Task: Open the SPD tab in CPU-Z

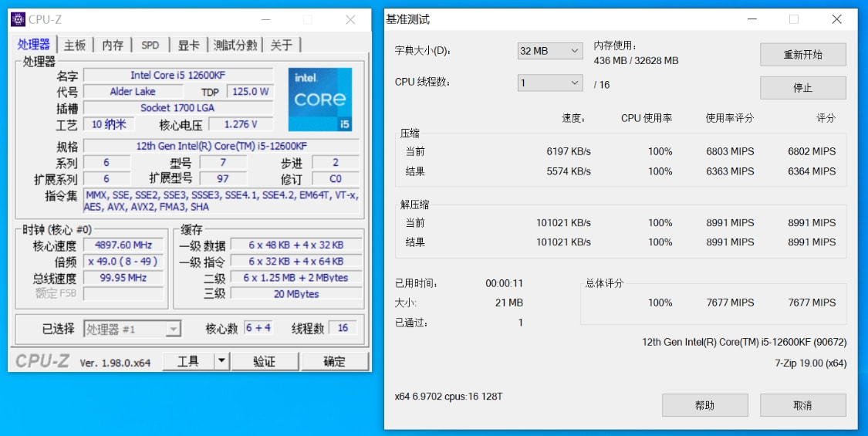Action: 150,46
